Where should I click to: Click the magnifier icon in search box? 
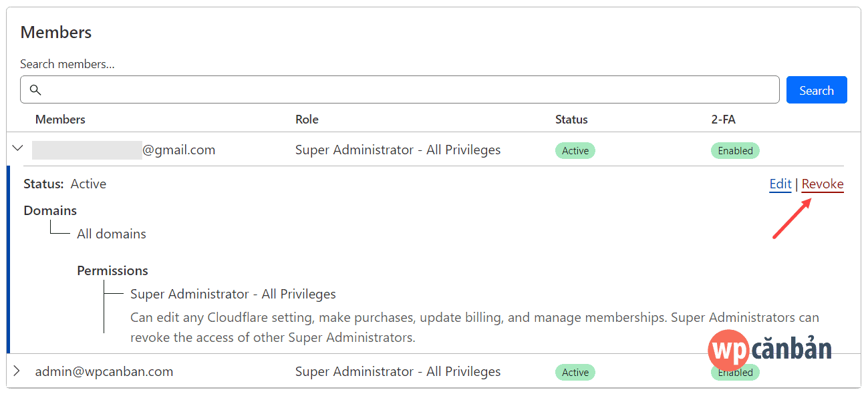coord(36,90)
